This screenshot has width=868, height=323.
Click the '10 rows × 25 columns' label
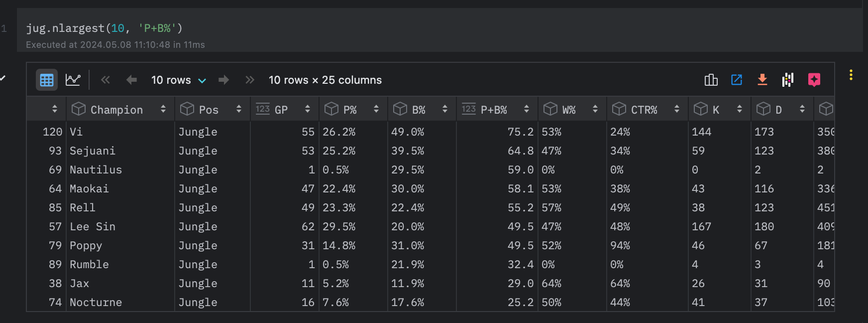[x=325, y=80]
